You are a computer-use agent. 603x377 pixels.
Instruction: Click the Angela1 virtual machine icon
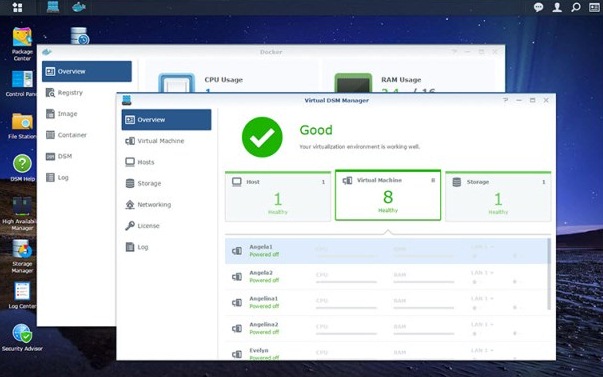pos(237,251)
